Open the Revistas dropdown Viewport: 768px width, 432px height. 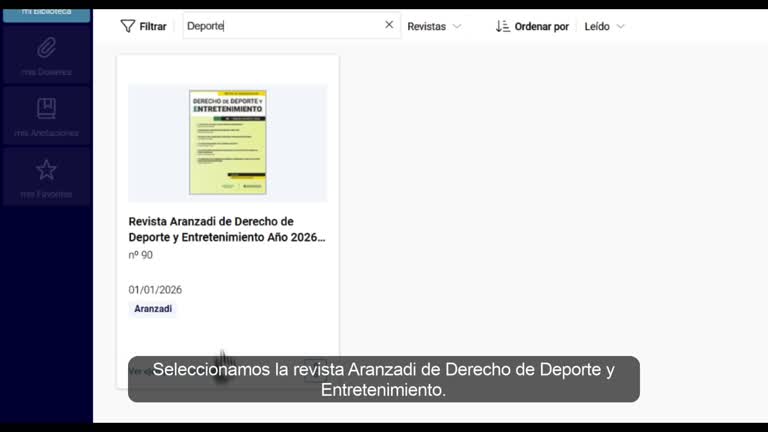(434, 26)
